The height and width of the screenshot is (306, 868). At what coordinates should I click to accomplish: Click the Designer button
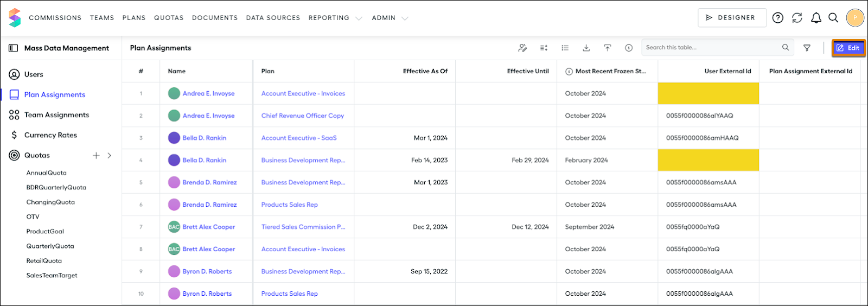[732, 18]
